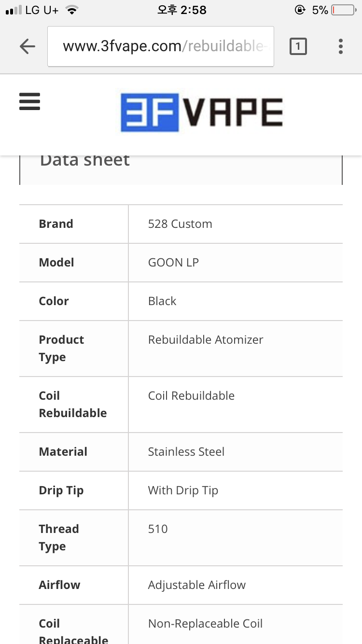Tap the URL address bar

pos(161,46)
